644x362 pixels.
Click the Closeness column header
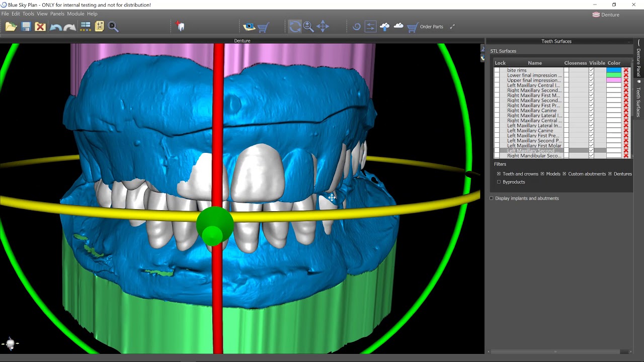[x=576, y=63]
